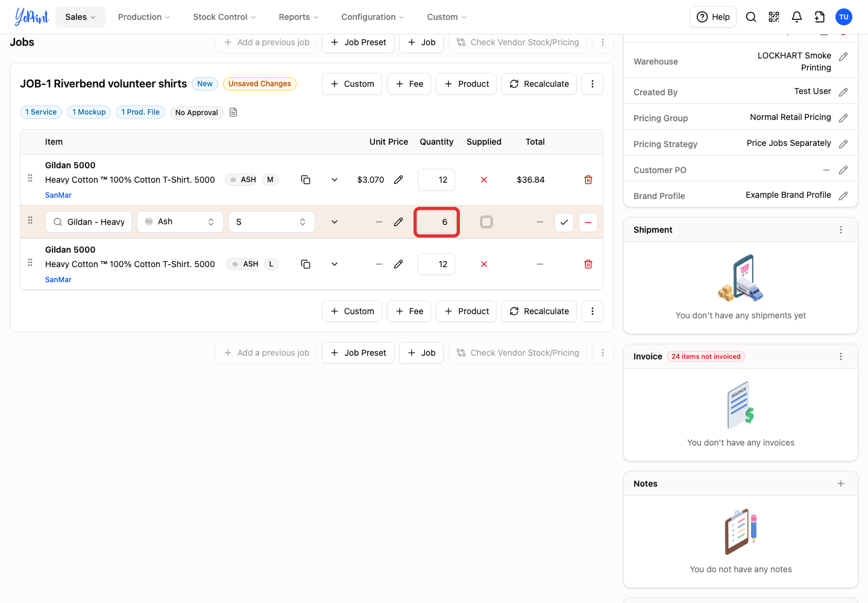Open the Stock Control menu
The height and width of the screenshot is (603, 868).
click(x=224, y=17)
